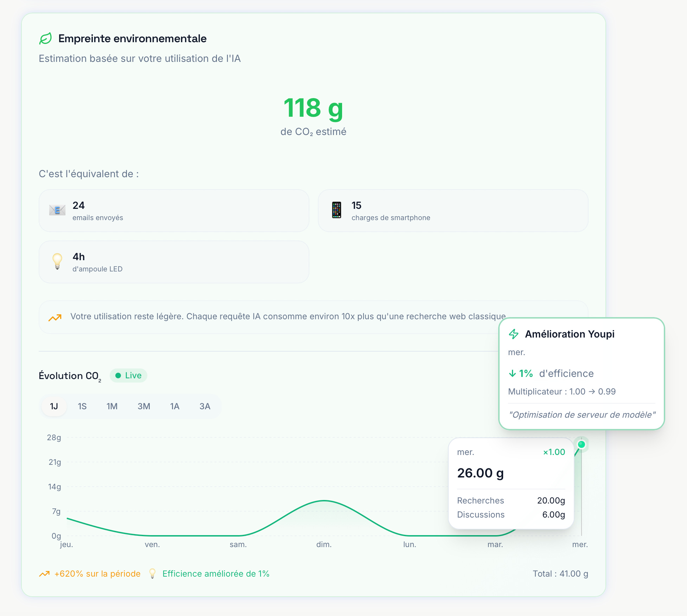Switch to the 1M time range
The height and width of the screenshot is (616, 687).
coord(112,406)
